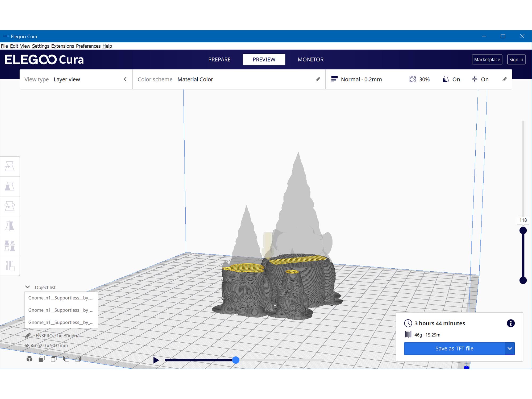This screenshot has height=399, width=532.
Task: Select the Support Blocker tool
Action: click(10, 266)
